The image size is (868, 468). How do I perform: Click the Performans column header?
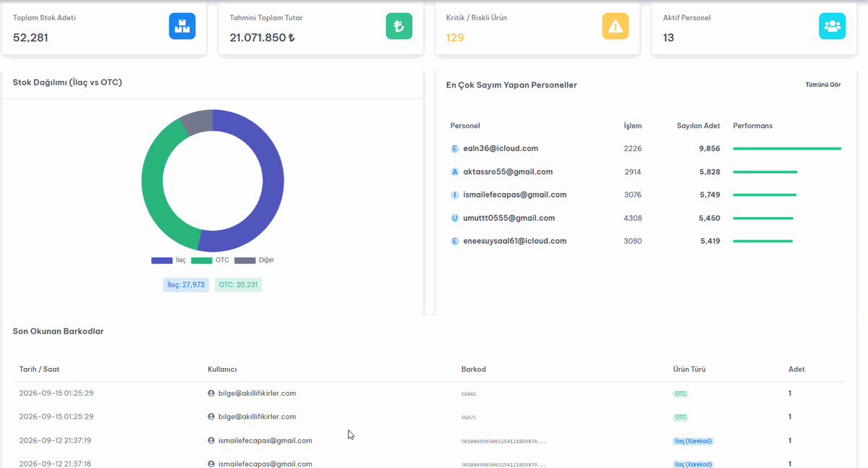pyautogui.click(x=753, y=126)
